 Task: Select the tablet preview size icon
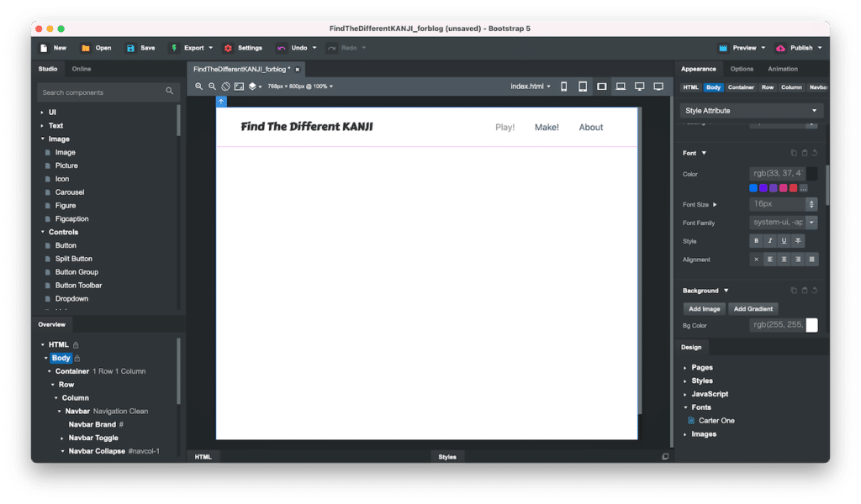(583, 87)
